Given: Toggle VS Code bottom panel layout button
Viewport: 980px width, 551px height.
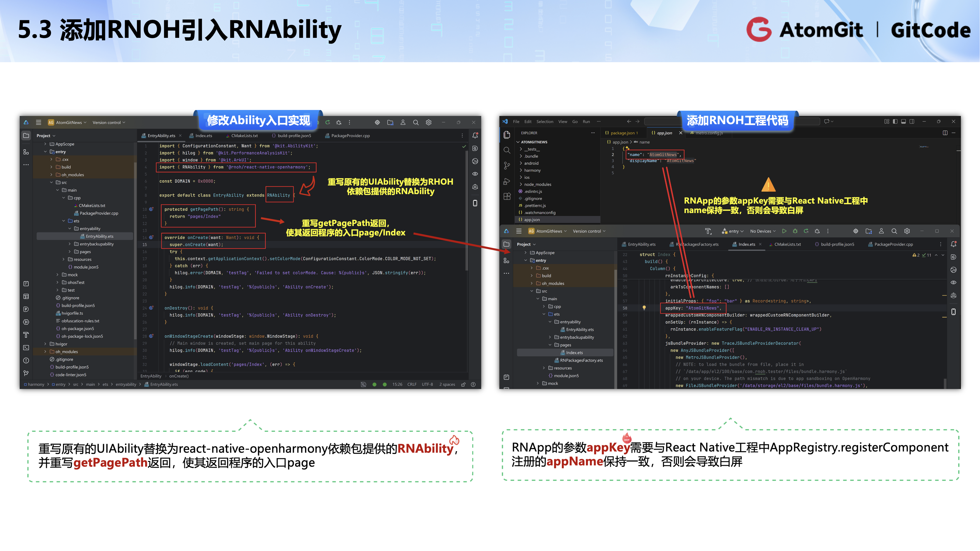Looking at the screenshot, I should click(x=904, y=121).
